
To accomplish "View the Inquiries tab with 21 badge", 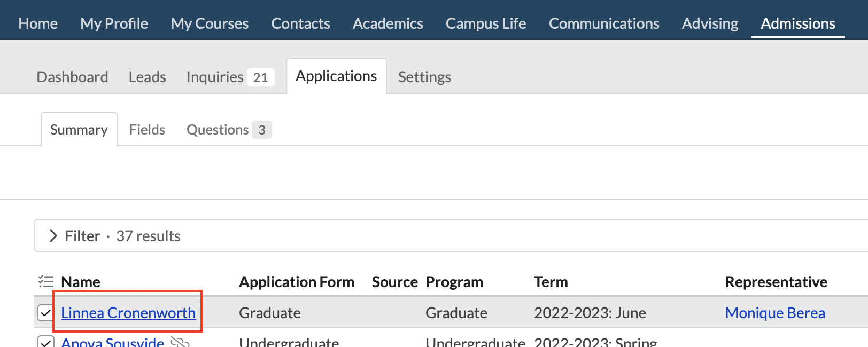I will point(230,77).
